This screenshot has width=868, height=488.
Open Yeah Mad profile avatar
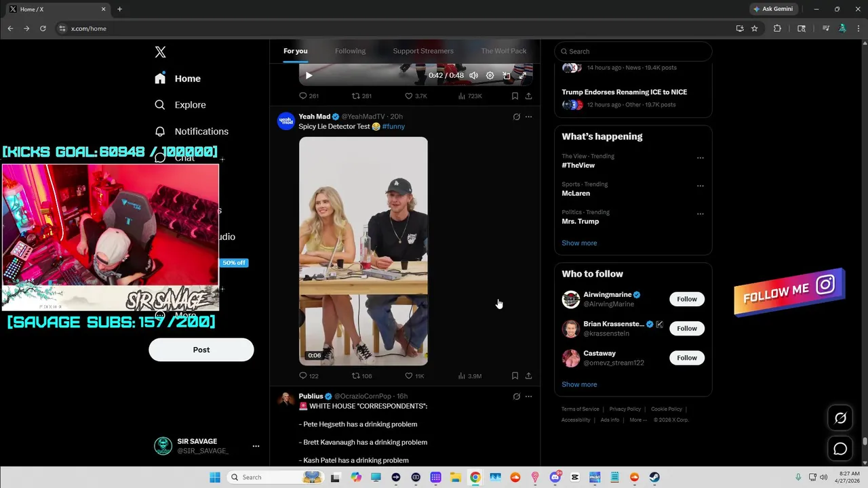coord(286,121)
